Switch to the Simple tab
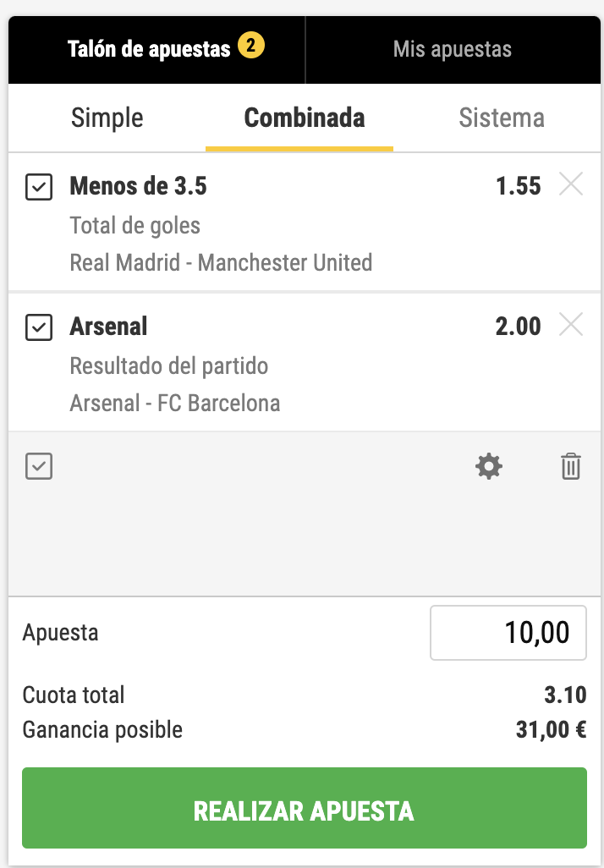 pos(107,118)
